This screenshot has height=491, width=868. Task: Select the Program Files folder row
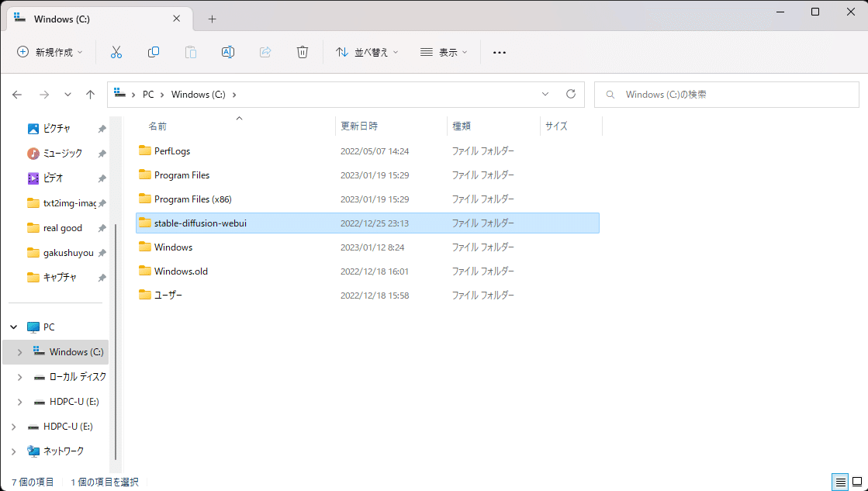coord(367,175)
